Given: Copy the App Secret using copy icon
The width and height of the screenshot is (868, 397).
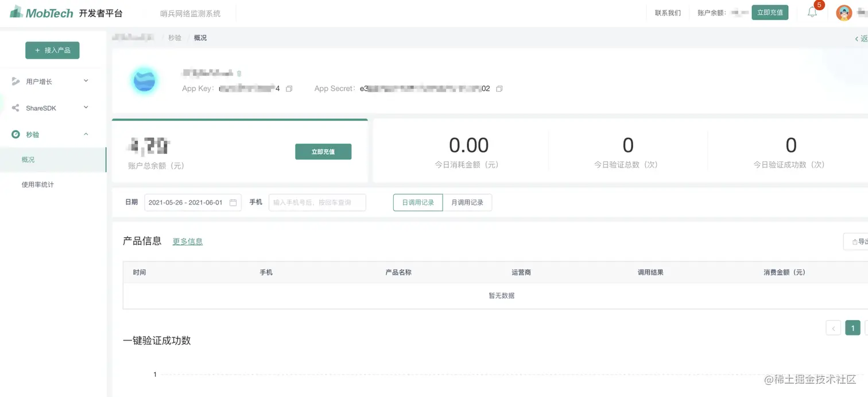Looking at the screenshot, I should point(499,88).
